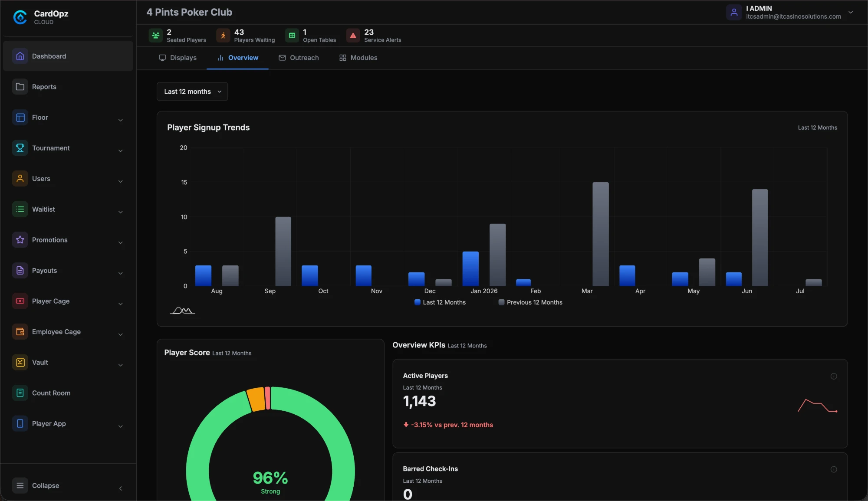
Task: Open the Count Room menu item
Action: (x=68, y=393)
